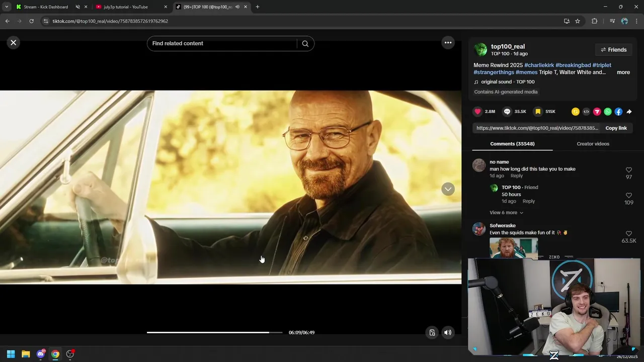This screenshot has height=362, width=644.
Task: Open the Chrome profile avatar
Action: click(x=624, y=21)
